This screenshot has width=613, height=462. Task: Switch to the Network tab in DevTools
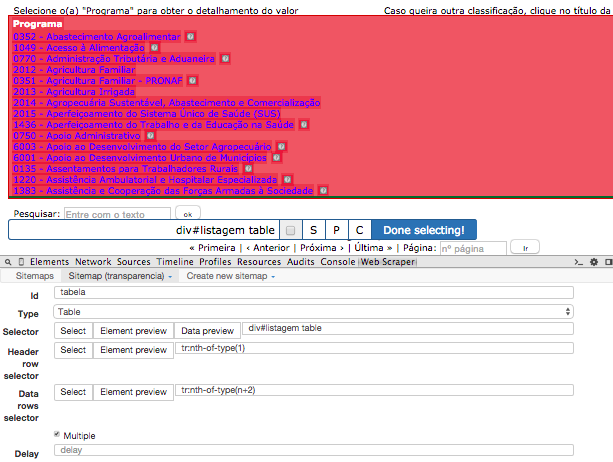(x=93, y=262)
